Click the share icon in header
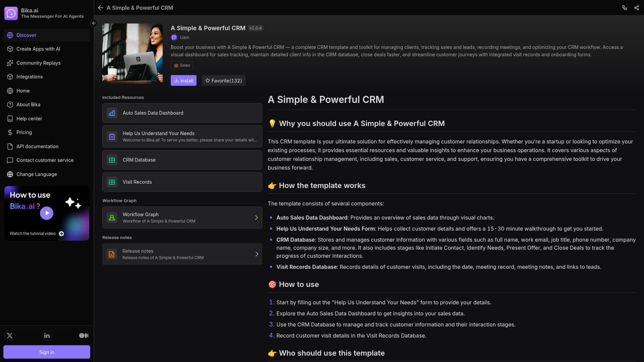Viewport: 644px width, 362px height. coord(636,8)
